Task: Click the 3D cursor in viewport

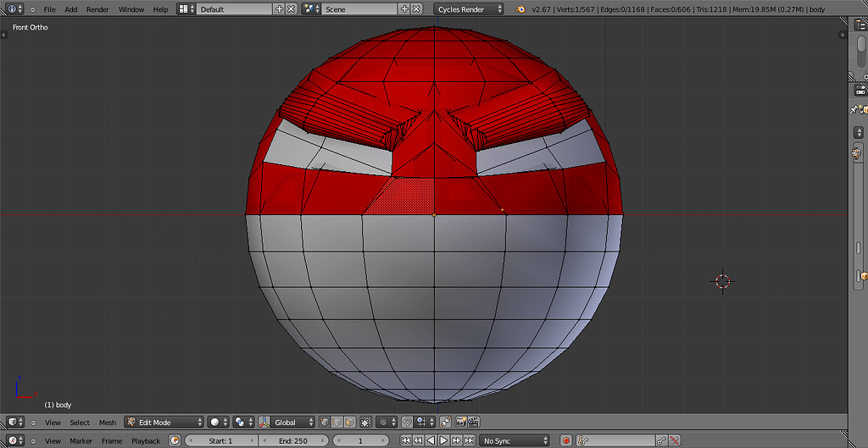Action: pos(722,281)
